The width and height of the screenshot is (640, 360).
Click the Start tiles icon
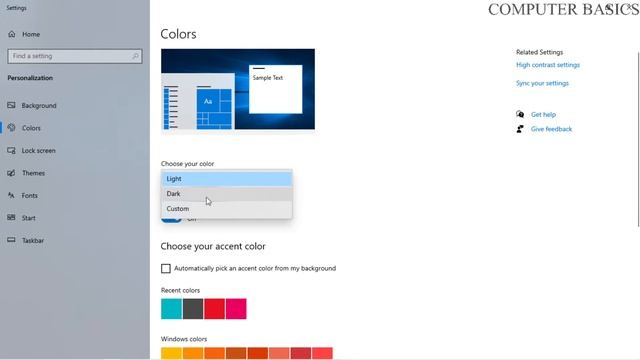pos(11,218)
